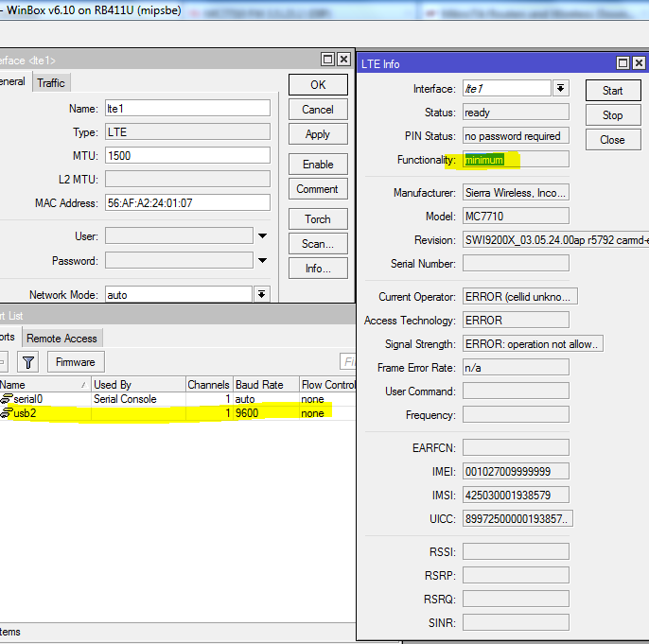Open the Network Mode dropdown

tap(262, 295)
